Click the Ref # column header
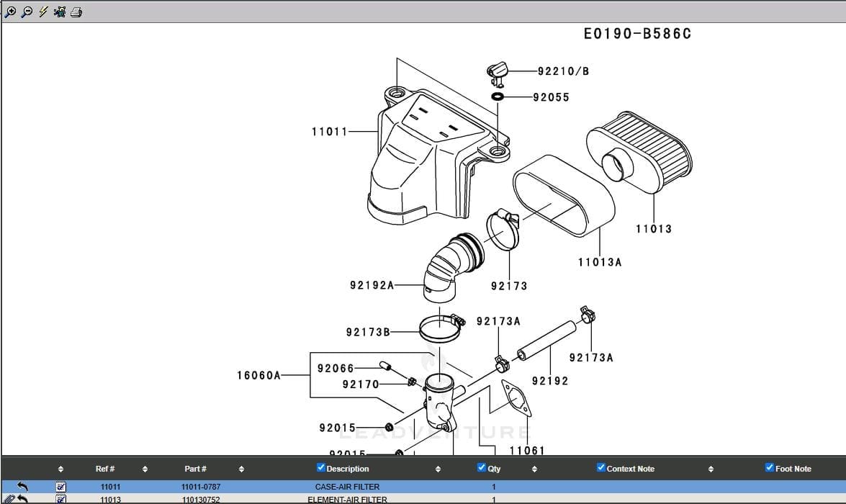 click(x=105, y=469)
